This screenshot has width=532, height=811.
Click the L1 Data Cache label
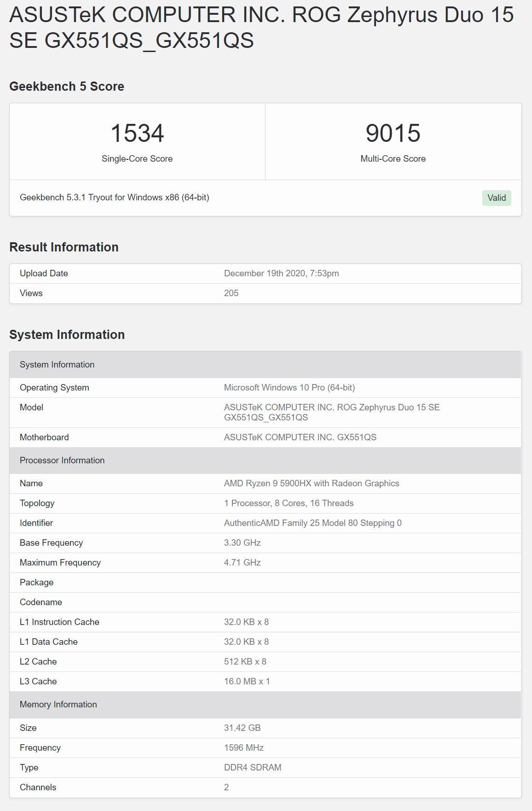[48, 642]
